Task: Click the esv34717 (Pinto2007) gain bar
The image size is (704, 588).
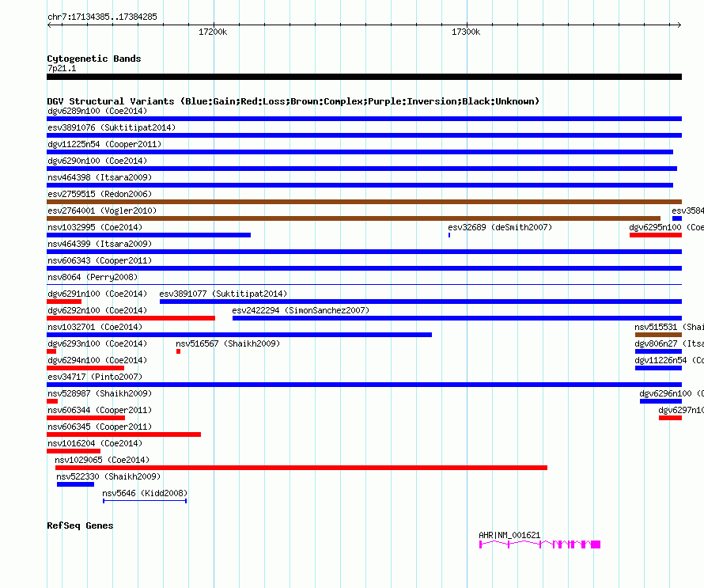Action: [364, 385]
